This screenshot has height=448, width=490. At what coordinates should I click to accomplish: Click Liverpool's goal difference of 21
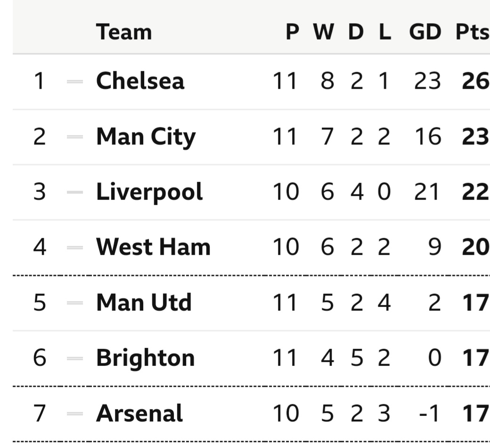(427, 192)
